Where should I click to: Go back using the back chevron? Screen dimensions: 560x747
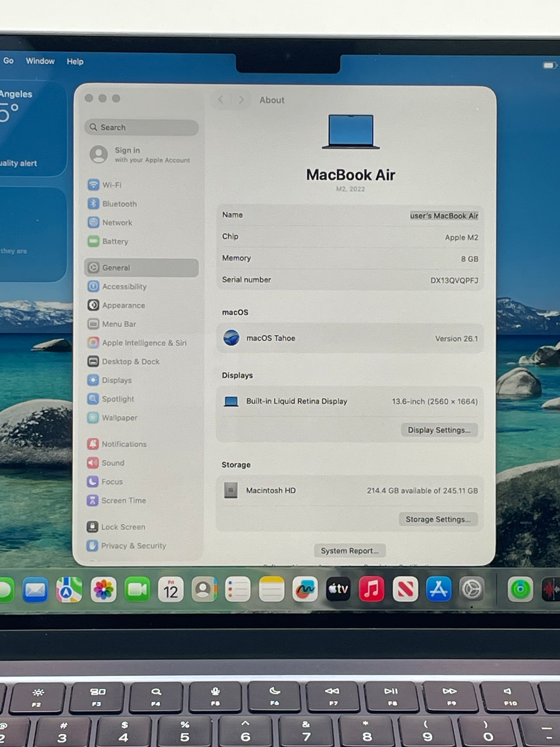click(221, 100)
